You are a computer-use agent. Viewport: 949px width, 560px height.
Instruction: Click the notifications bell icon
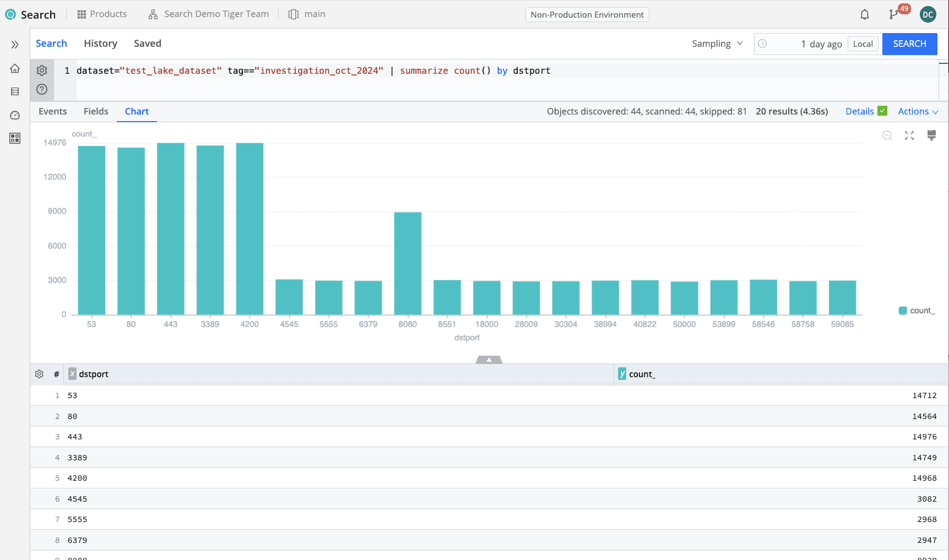[865, 14]
